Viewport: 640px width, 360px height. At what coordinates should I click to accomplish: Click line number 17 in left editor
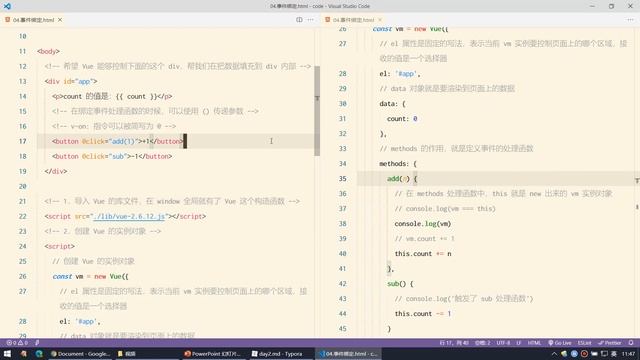(22, 141)
